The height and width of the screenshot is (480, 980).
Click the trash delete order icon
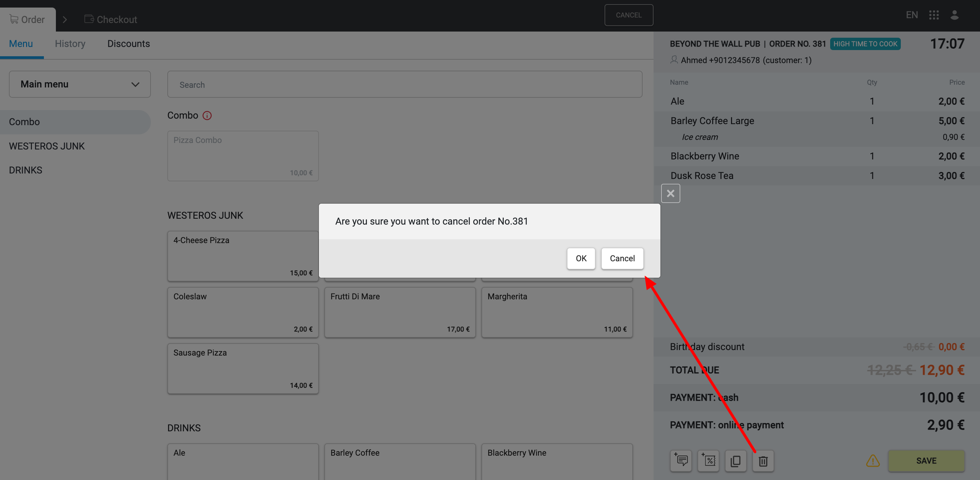click(763, 461)
